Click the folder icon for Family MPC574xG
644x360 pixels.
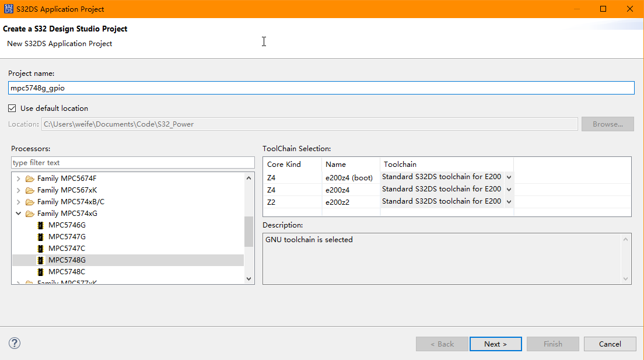pos(30,213)
